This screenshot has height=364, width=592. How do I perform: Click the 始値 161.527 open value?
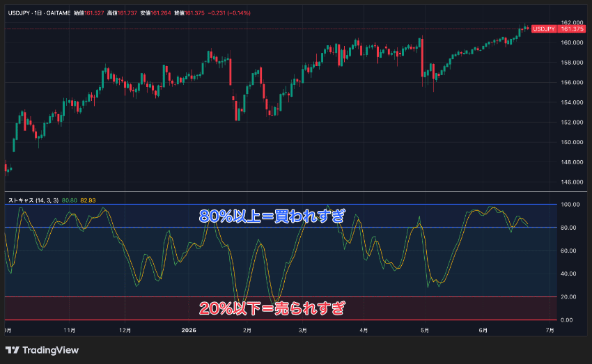click(x=88, y=13)
